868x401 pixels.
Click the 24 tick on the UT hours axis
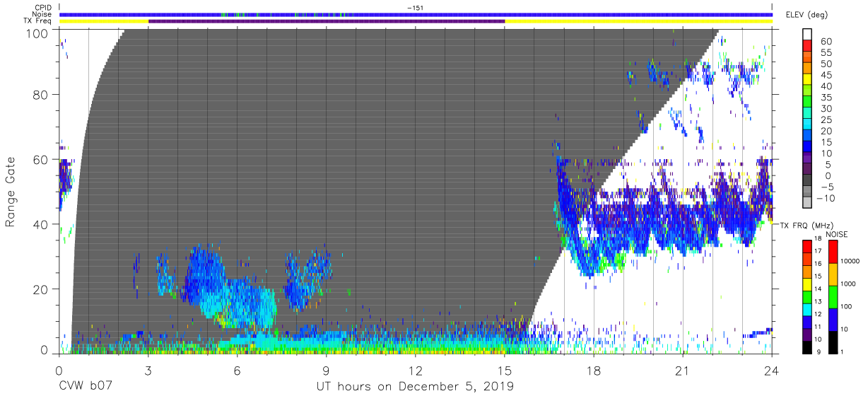pos(772,370)
